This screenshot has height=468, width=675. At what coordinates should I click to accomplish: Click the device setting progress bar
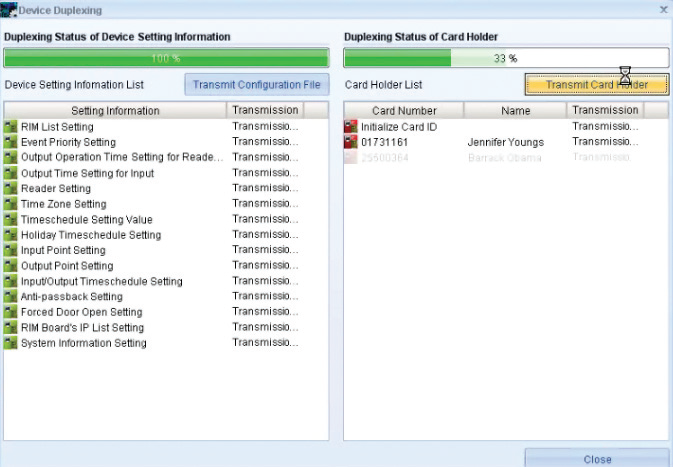tap(166, 58)
